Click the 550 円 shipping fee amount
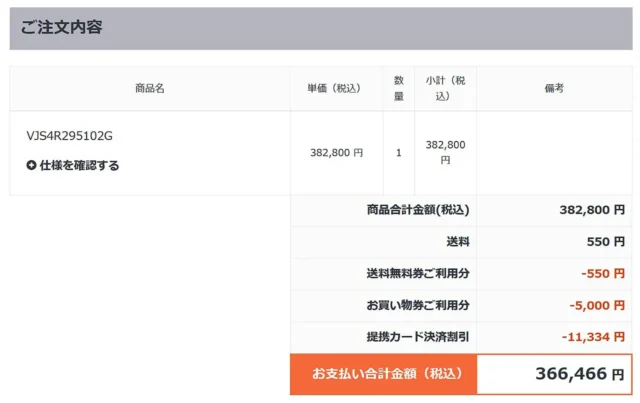Screen dimensions: 640x403 pyautogui.click(x=605, y=242)
